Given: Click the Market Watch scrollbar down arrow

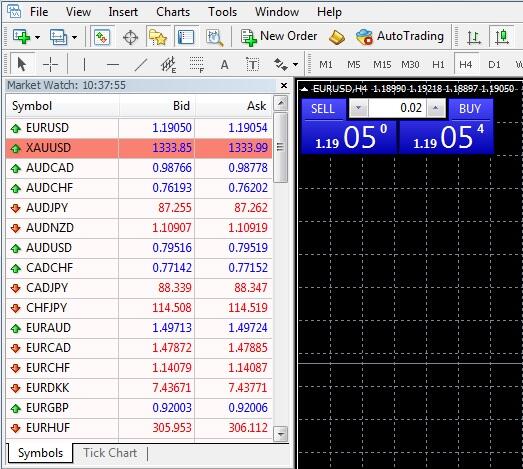Looking at the screenshot, I should pyautogui.click(x=281, y=434).
